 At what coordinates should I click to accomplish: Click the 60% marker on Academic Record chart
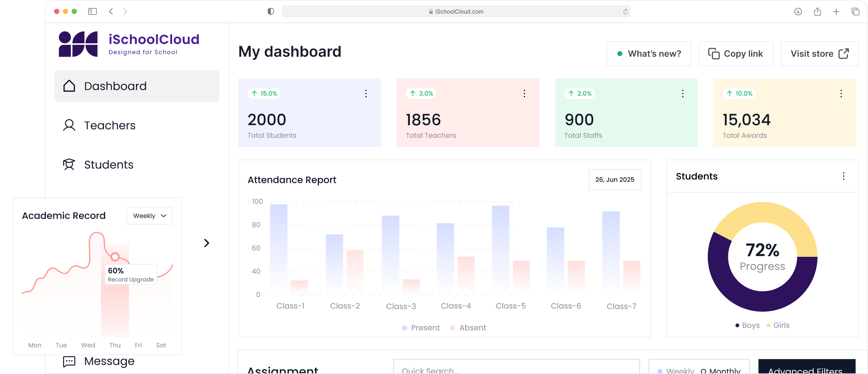(x=115, y=256)
